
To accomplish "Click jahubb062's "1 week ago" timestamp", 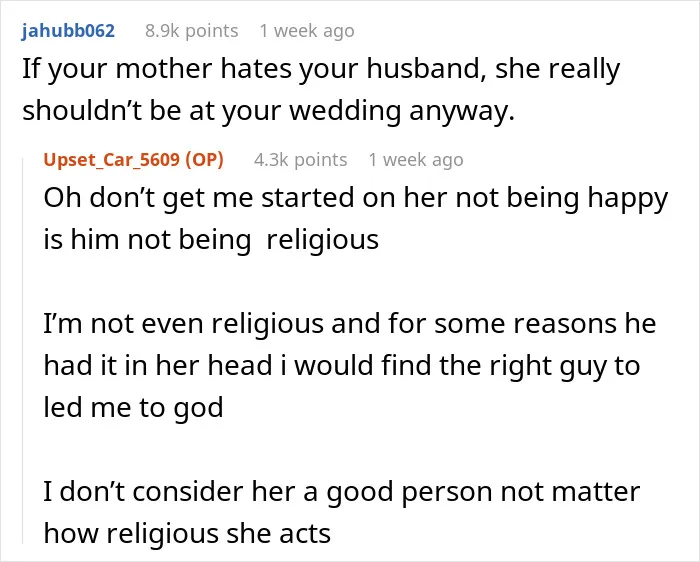I will click(x=307, y=31).
